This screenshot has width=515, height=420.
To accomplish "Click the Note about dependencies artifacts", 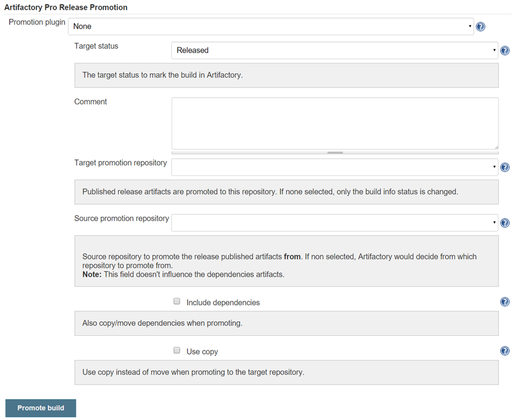I will point(183,274).
